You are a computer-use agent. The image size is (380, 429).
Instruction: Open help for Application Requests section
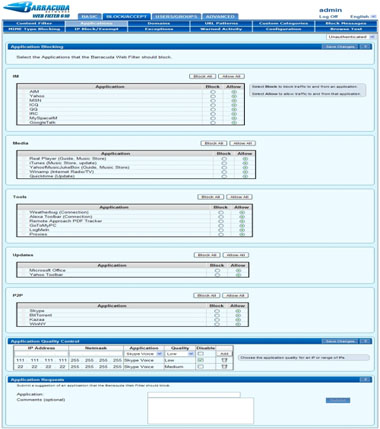point(366,380)
